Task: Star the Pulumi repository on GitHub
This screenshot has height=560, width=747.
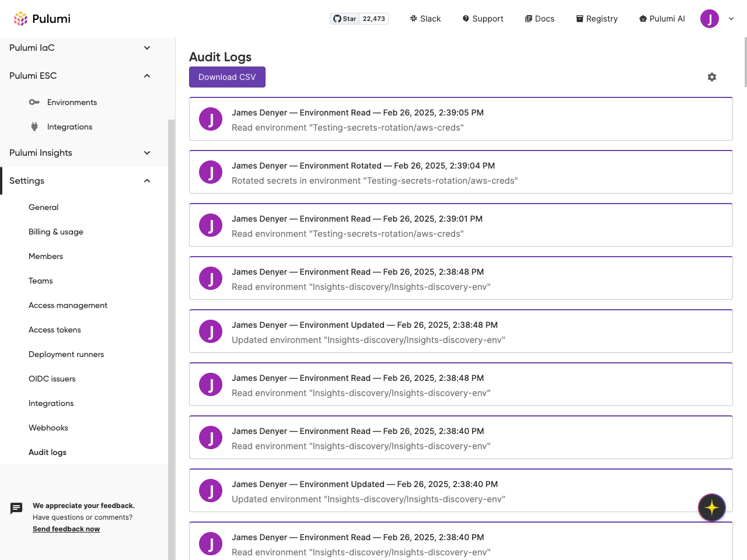Action: tap(344, 18)
